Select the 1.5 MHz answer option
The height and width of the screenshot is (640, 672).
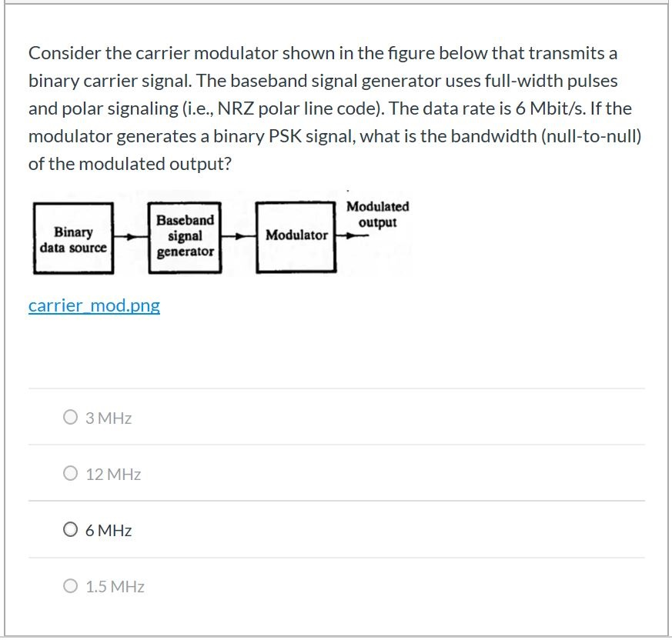(x=70, y=586)
